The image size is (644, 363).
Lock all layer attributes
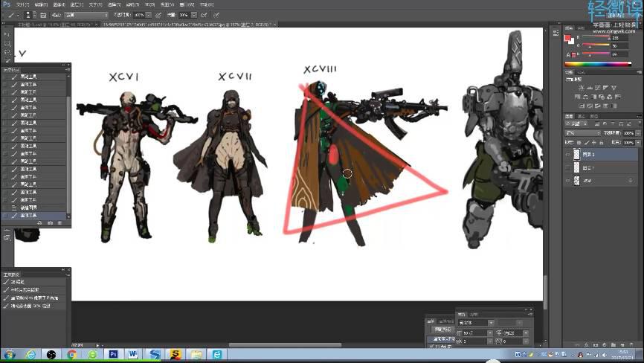click(601, 143)
